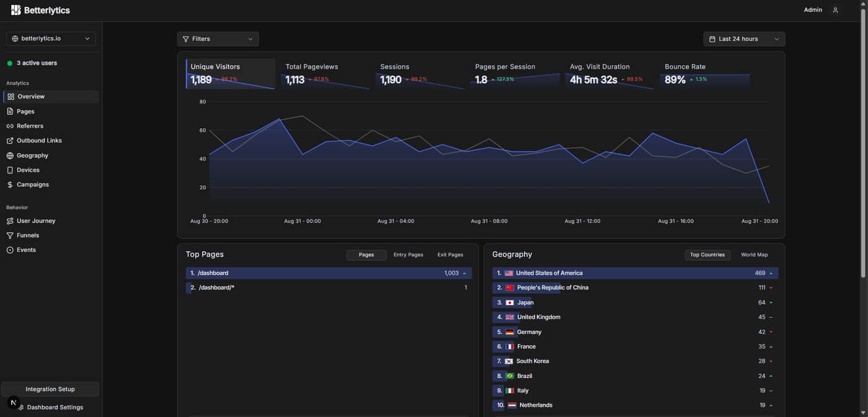The width and height of the screenshot is (868, 417).
Task: Click the United States flag icon
Action: (509, 273)
